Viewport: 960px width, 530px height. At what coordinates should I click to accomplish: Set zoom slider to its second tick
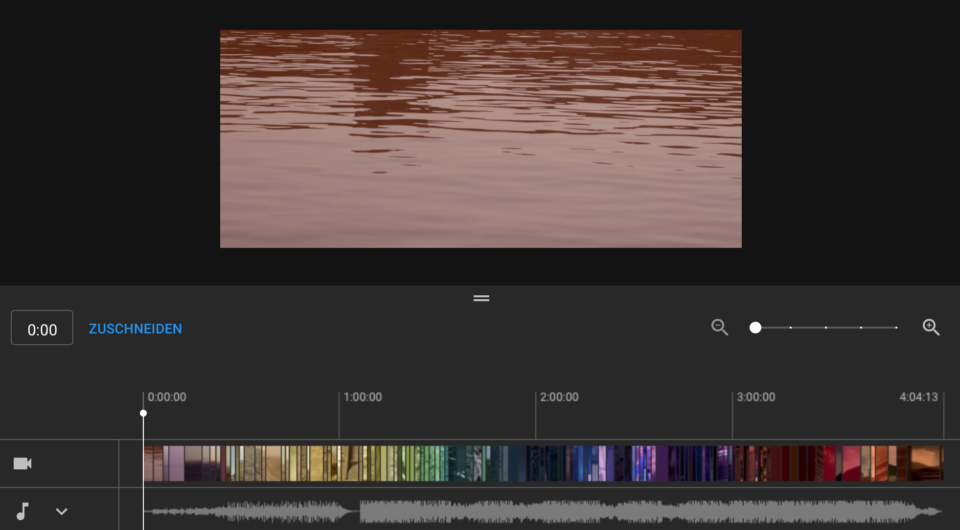click(790, 327)
